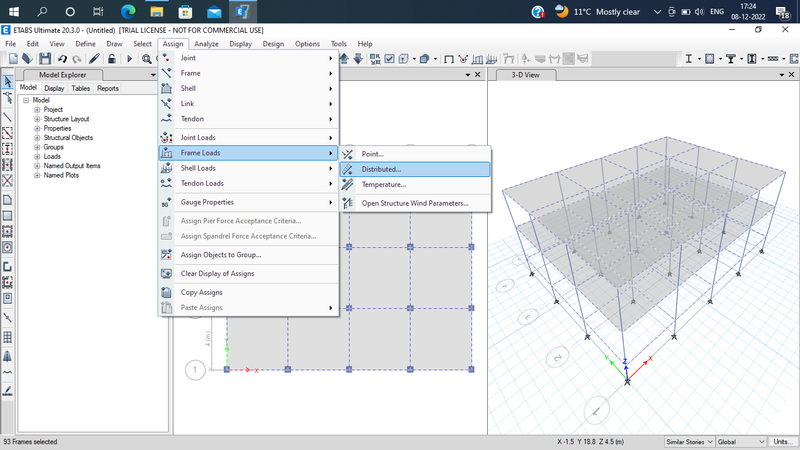Click the Point load icon in submenu
Screen dimensions: 800x450
point(347,154)
